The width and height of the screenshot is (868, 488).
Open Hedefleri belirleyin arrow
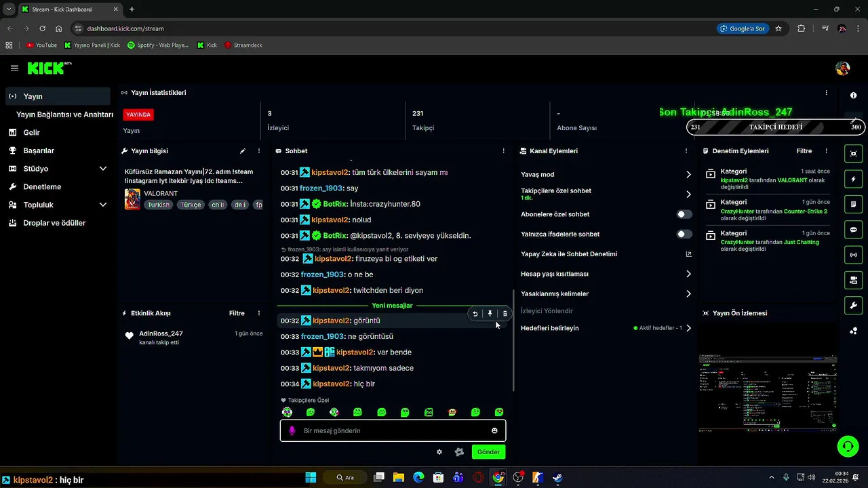[x=688, y=328]
